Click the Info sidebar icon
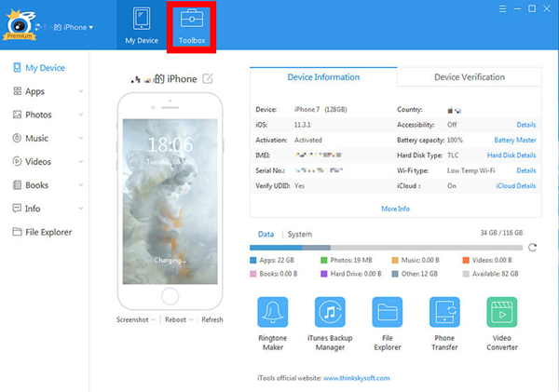 [17, 209]
